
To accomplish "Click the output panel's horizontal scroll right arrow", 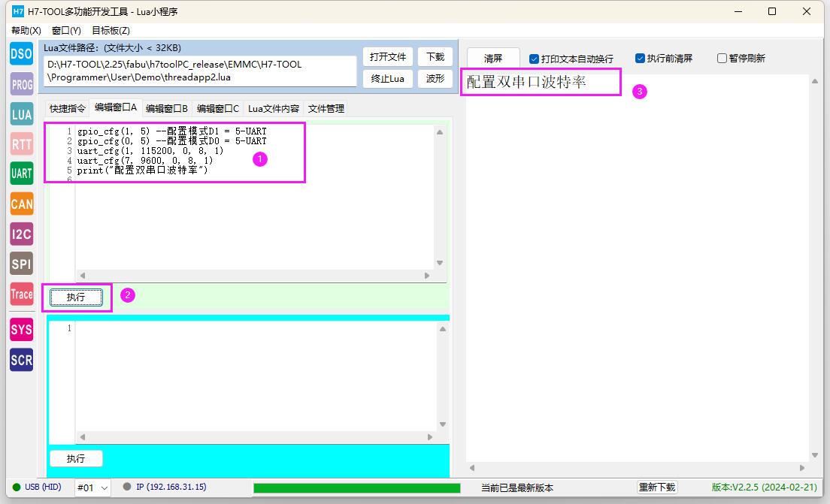I will 802,467.
